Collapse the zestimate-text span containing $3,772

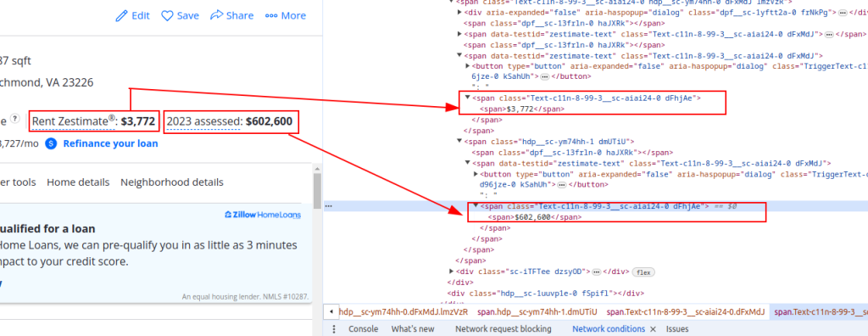[459, 55]
